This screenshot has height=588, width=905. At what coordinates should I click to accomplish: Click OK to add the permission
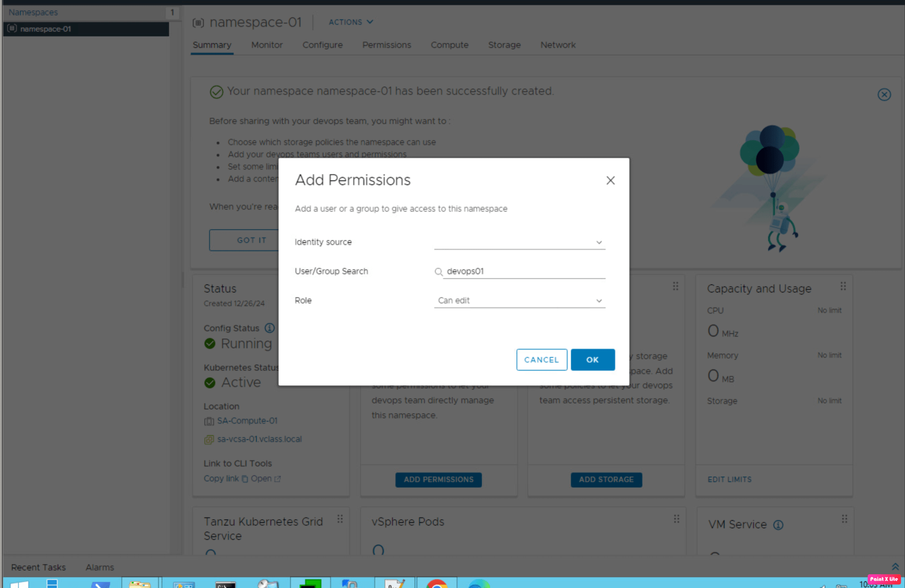pyautogui.click(x=592, y=360)
